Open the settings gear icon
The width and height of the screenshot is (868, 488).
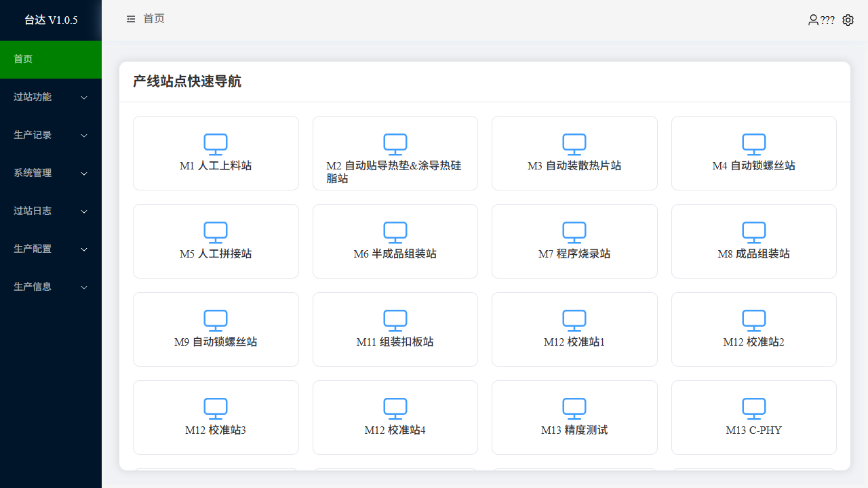coord(848,20)
